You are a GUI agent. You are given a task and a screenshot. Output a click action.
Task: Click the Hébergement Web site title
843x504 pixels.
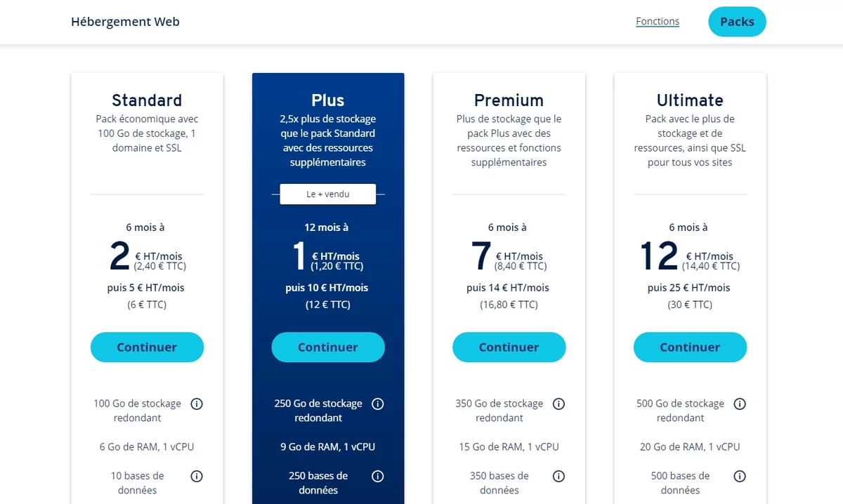(125, 22)
